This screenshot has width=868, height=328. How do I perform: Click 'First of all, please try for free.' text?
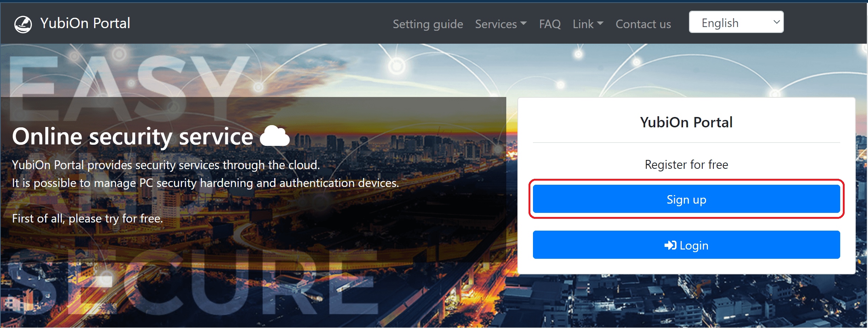(x=87, y=218)
